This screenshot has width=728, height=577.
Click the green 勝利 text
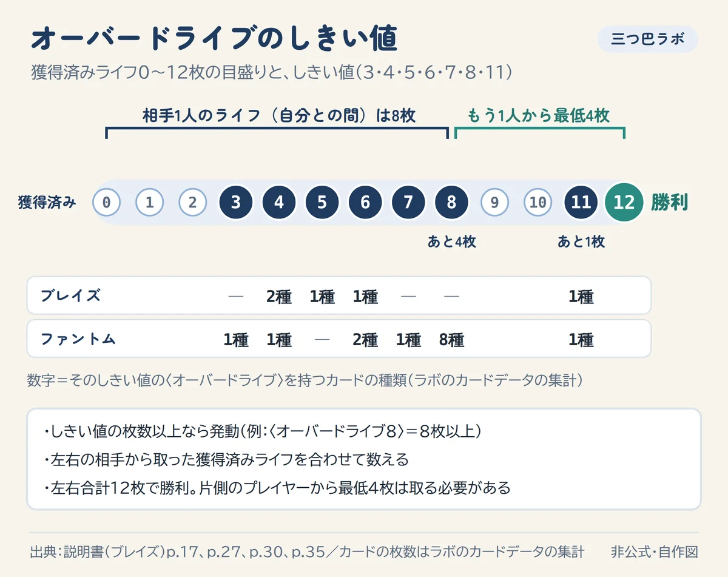click(670, 203)
